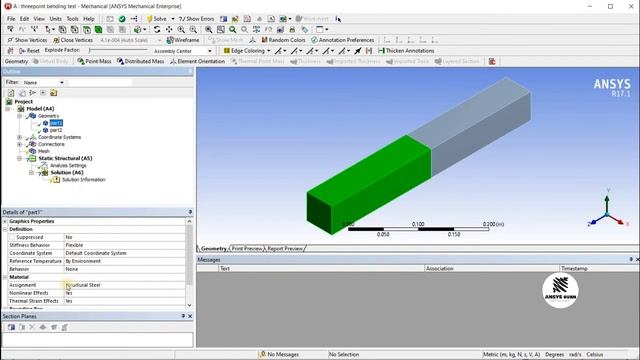Open the Solve dropdown arrow
Image resolution: width=640 pixels, height=360 pixels.
pyautogui.click(x=173, y=19)
